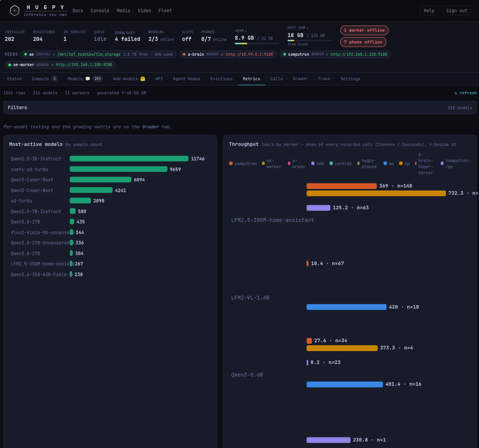Sign out of the session
This screenshot has width=479, height=448.
pyautogui.click(x=456, y=11)
